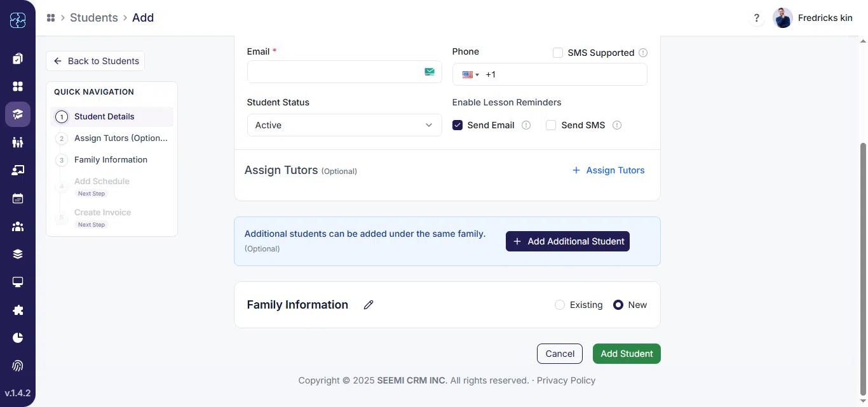
Task: Select the New family radio button
Action: 618,305
